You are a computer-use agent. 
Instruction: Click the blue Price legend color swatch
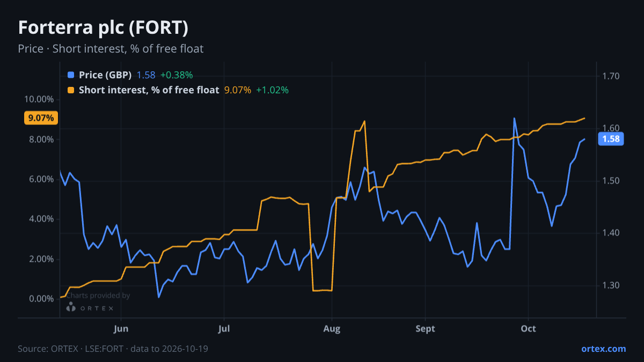pyautogui.click(x=71, y=75)
